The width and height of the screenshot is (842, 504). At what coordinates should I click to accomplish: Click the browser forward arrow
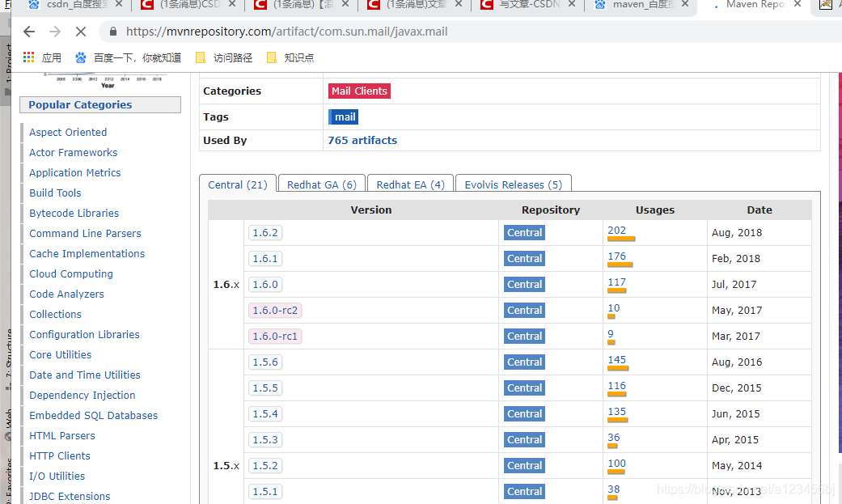tap(55, 32)
